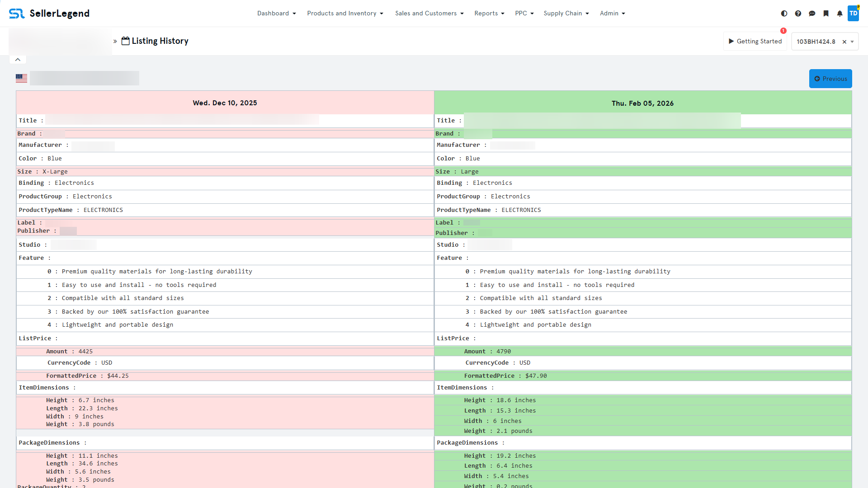Click the SellerLegend logo
The height and width of the screenshot is (488, 868).
pos(49,14)
